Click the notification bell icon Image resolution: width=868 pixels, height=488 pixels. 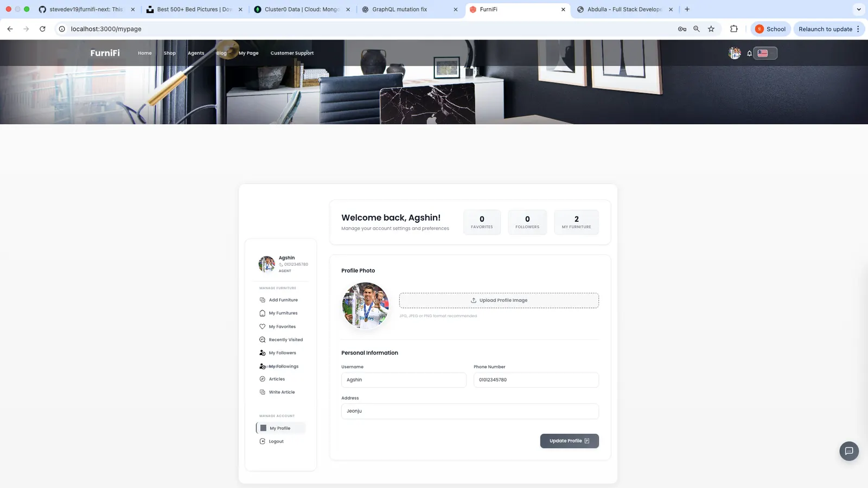click(749, 53)
